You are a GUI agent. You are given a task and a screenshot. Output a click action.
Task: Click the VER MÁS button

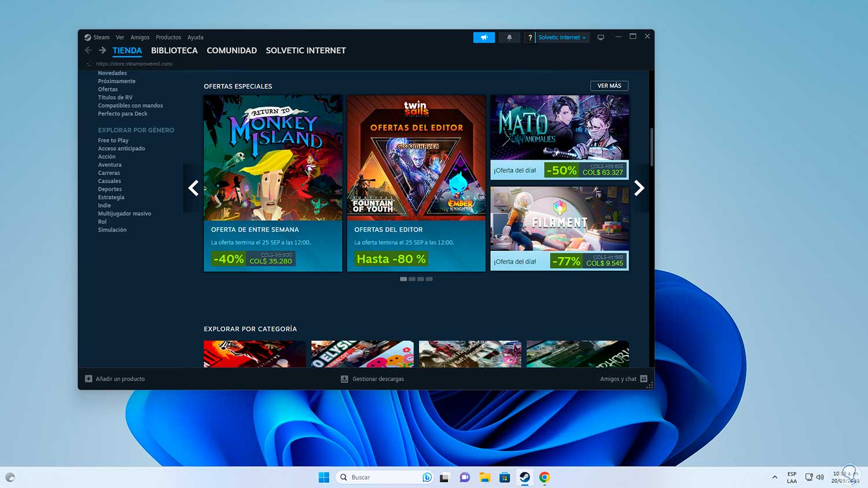pos(609,86)
